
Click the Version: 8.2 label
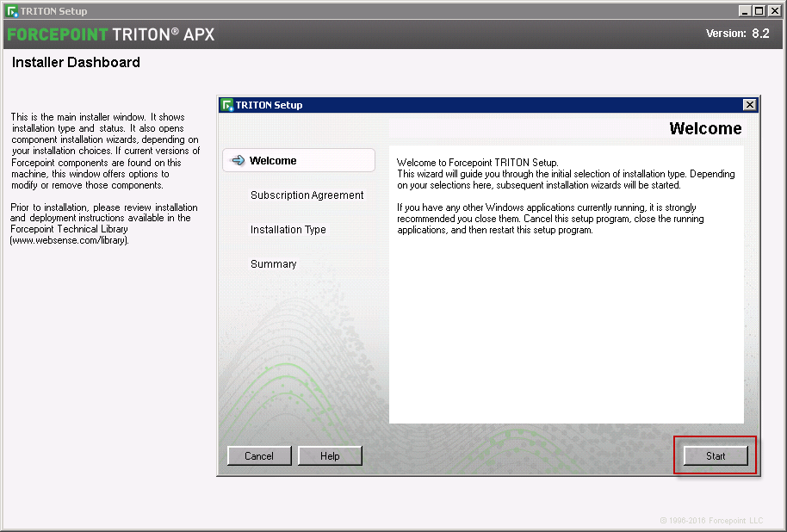737,34
